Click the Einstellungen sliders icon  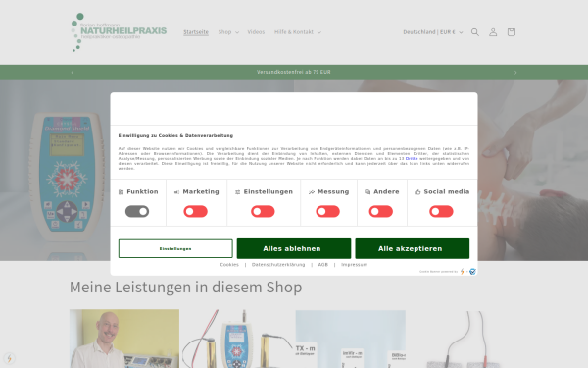[x=237, y=192]
